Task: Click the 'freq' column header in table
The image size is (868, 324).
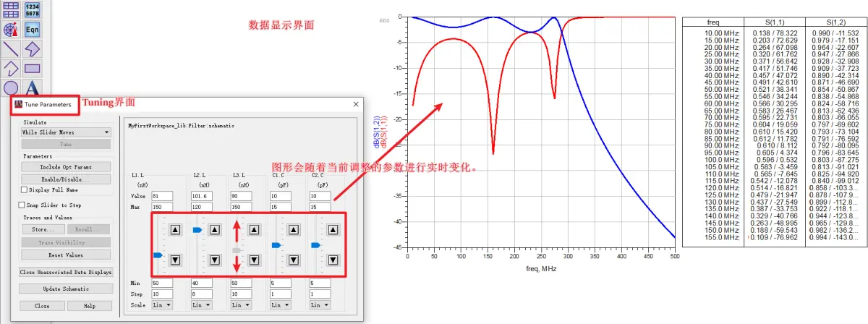Action: coord(712,22)
